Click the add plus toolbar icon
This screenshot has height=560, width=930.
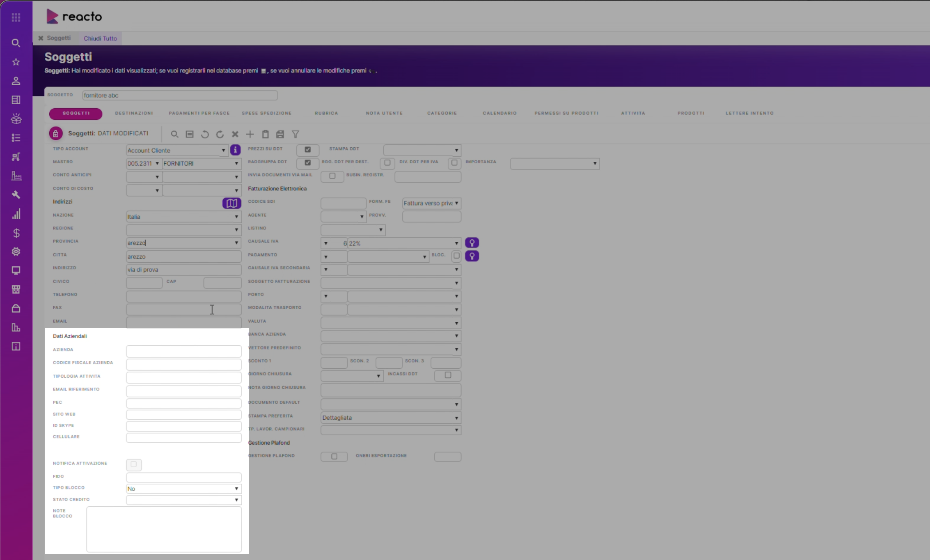click(x=250, y=134)
